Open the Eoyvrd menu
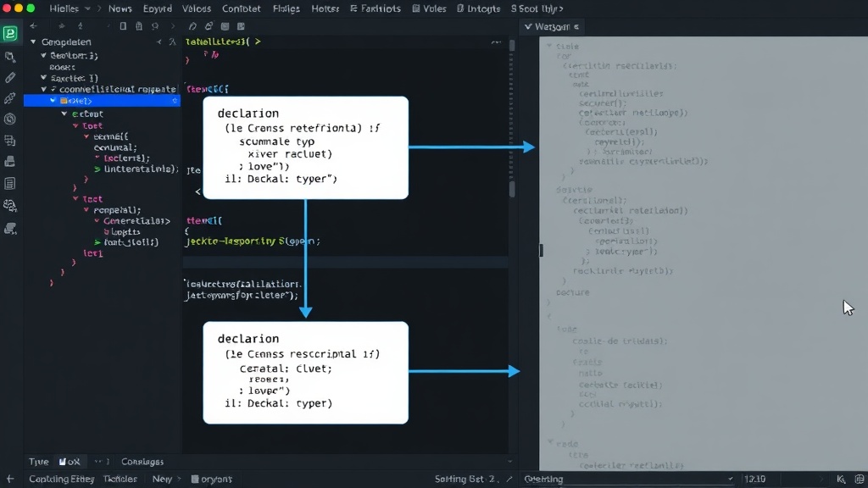Image resolution: width=868 pixels, height=488 pixels. [x=157, y=8]
